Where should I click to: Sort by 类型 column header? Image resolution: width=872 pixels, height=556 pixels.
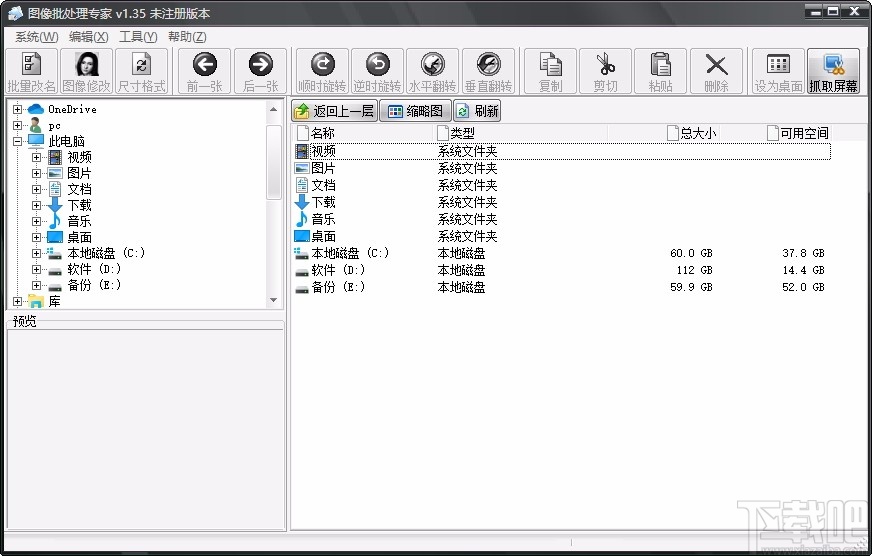coord(520,133)
